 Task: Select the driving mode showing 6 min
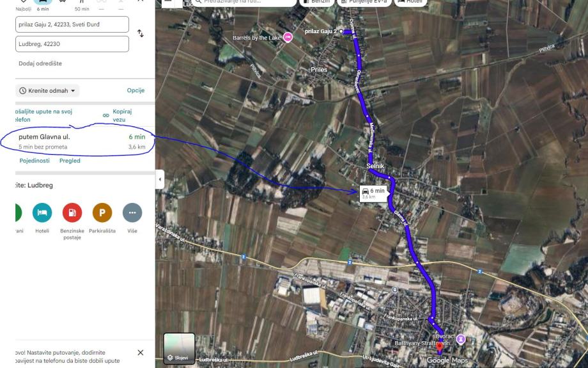43,4
